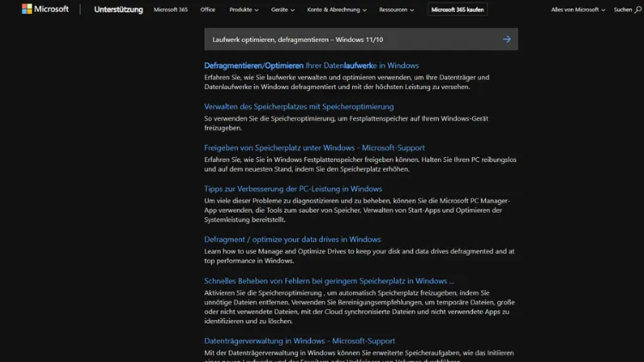This screenshot has height=362, width=644.
Task: Submit search with the arrow icon
Action: 507,39
